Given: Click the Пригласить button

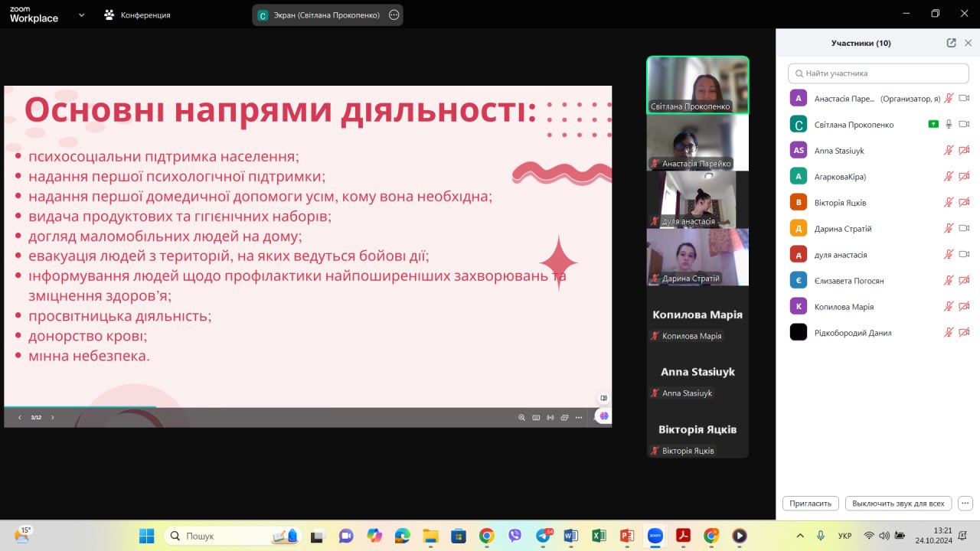Looking at the screenshot, I should point(810,504).
